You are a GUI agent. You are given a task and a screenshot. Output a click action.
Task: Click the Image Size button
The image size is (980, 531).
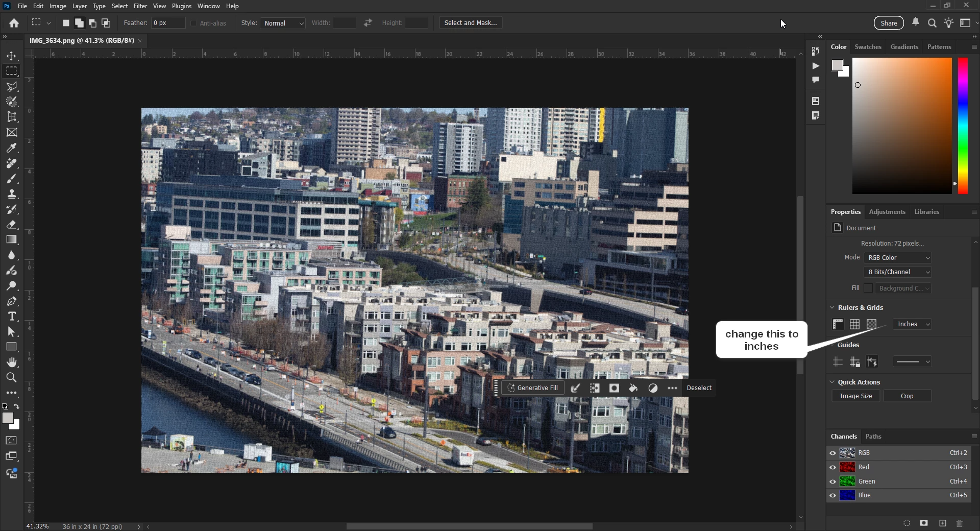[856, 396]
